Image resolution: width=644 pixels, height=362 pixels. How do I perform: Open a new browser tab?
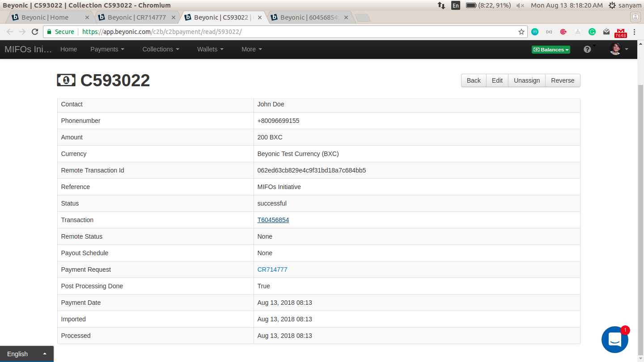362,18
